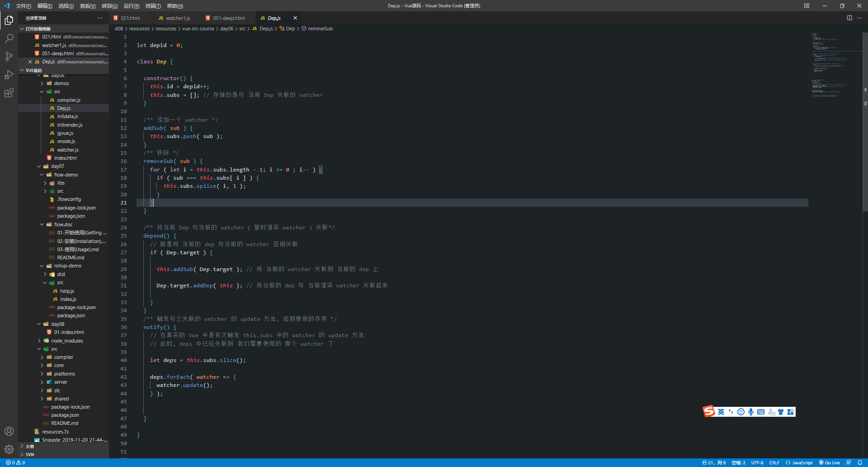This screenshot has width=868, height=467.
Task: Open the 查看(V) menu
Action: coord(88,6)
